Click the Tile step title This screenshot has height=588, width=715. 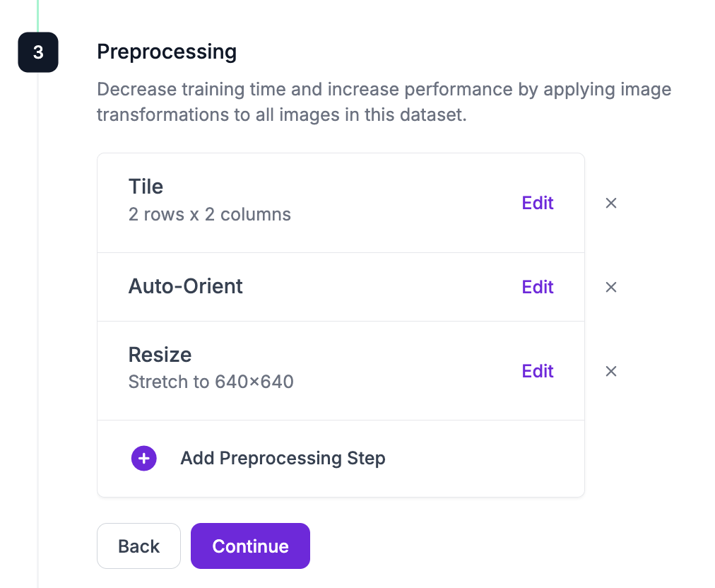pos(146,187)
